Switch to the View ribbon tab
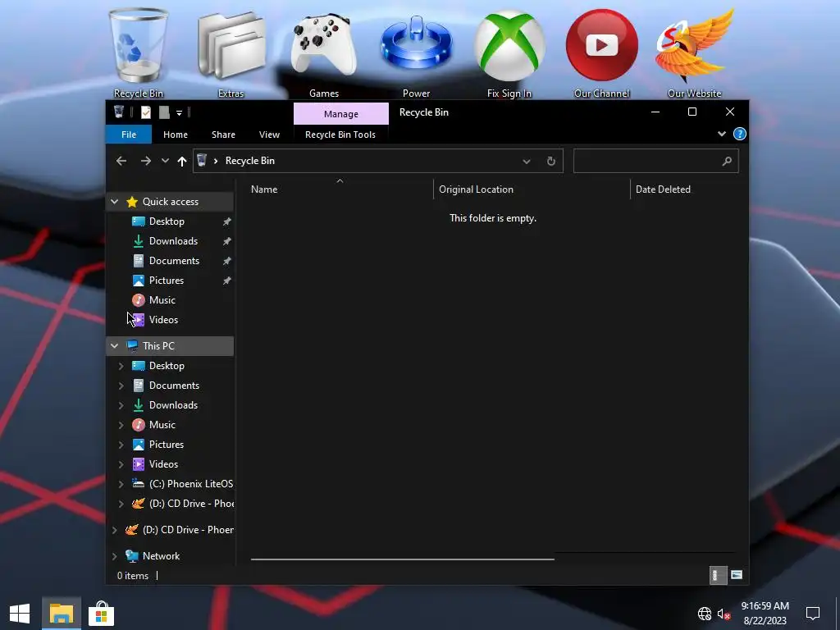The image size is (840, 630). [x=269, y=135]
